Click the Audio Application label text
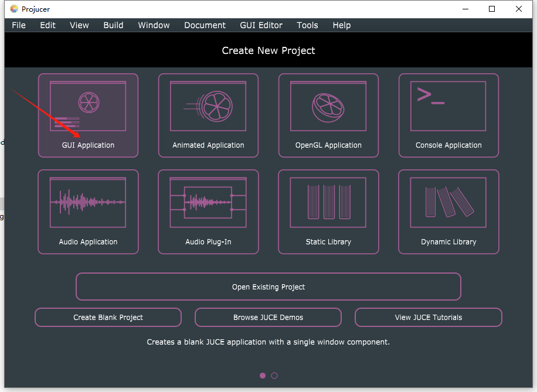The width and height of the screenshot is (537, 392). click(x=88, y=242)
